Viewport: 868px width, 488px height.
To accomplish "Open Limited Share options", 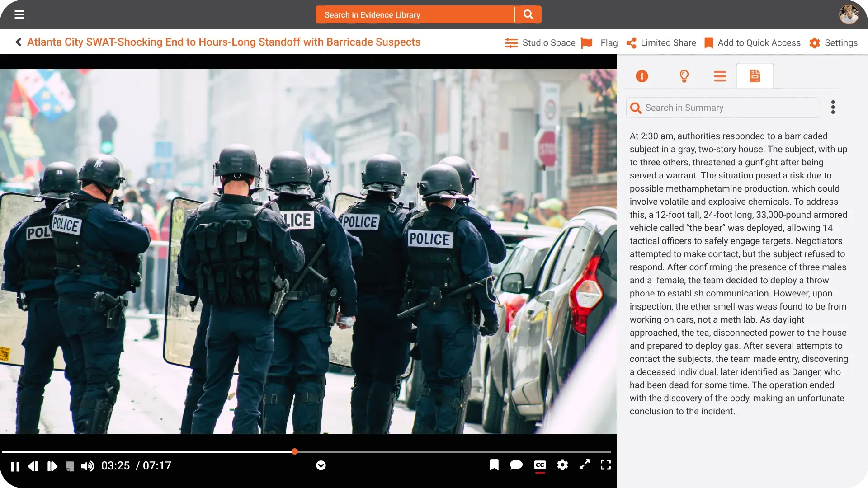I will coord(661,43).
